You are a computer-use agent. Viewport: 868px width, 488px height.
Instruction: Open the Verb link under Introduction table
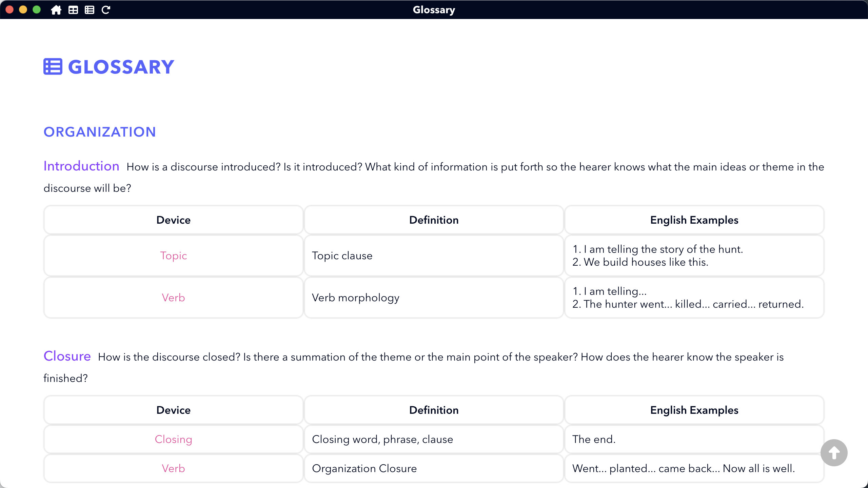point(173,298)
